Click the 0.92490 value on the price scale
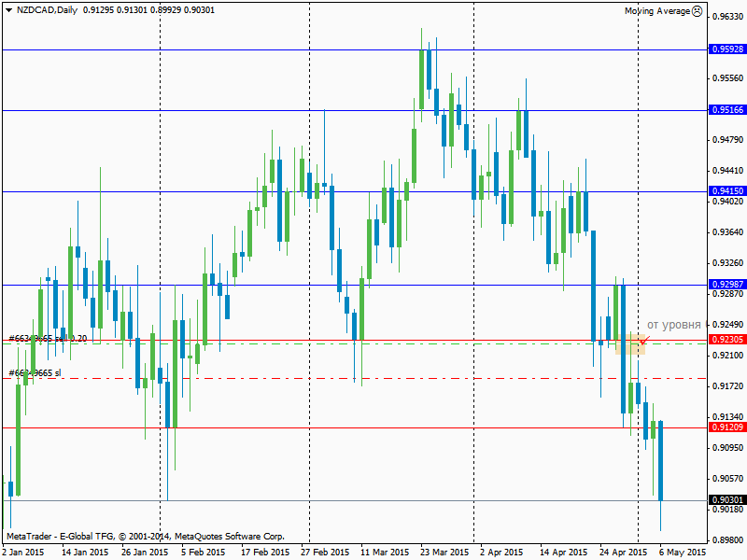The width and height of the screenshot is (747, 560). tap(727, 324)
